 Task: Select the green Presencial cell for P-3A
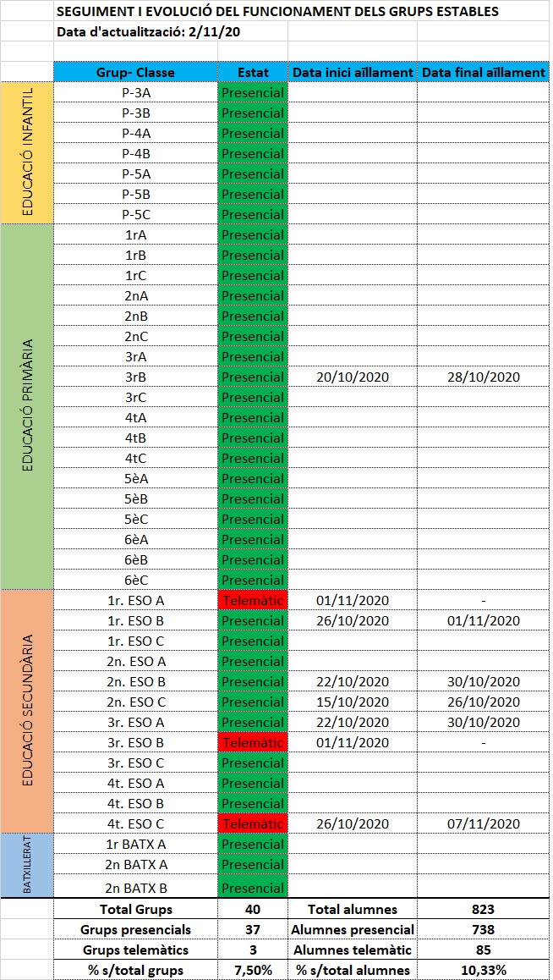253,92
